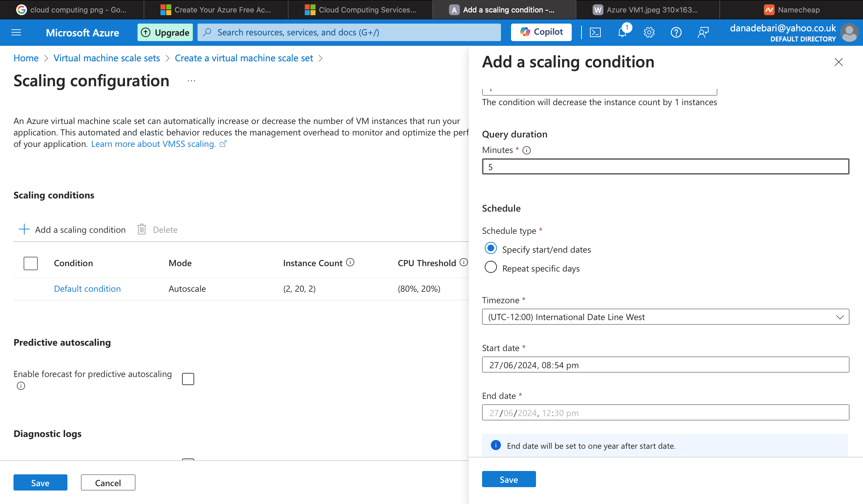Image resolution: width=863 pixels, height=504 pixels.
Task: Open the portal settings gear
Action: click(x=649, y=32)
